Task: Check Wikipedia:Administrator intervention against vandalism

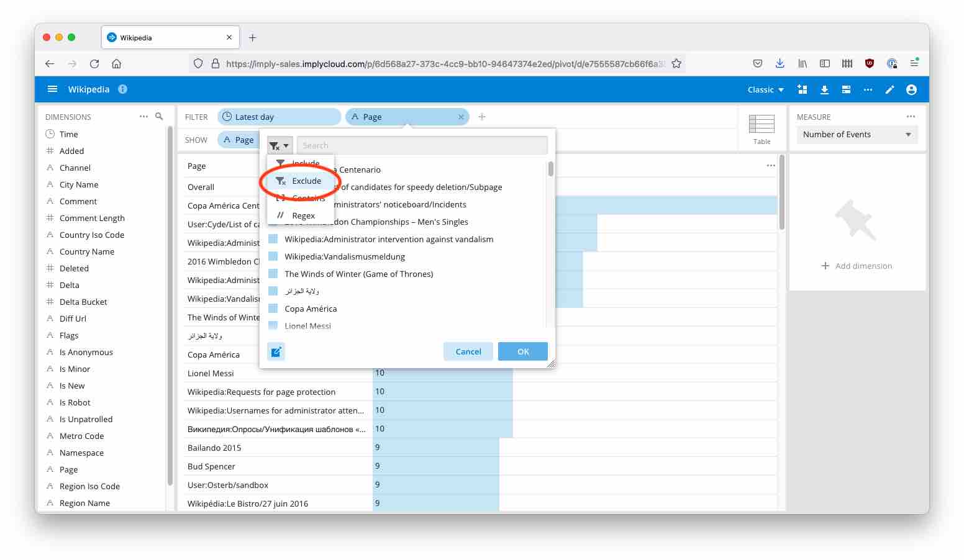Action: coord(273,239)
